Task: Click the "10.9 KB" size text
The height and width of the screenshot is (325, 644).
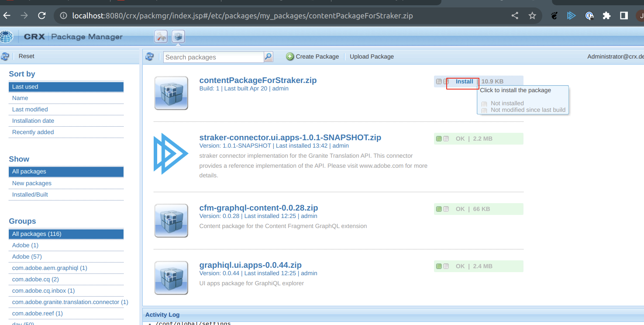Action: (492, 81)
